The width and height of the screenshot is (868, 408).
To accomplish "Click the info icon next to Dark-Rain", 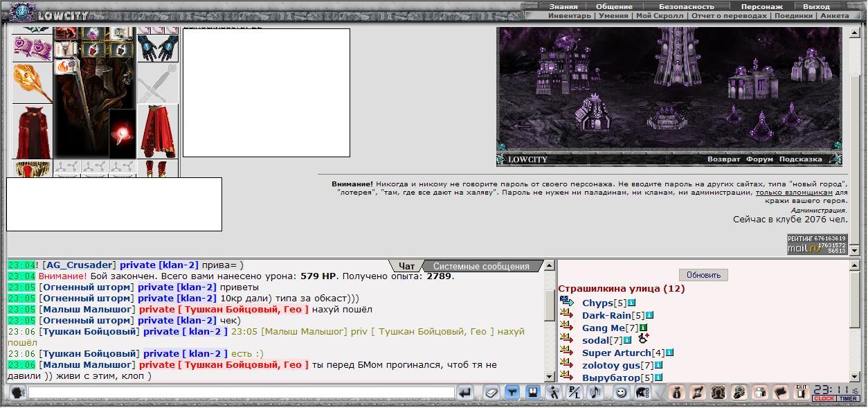I will point(649,315).
